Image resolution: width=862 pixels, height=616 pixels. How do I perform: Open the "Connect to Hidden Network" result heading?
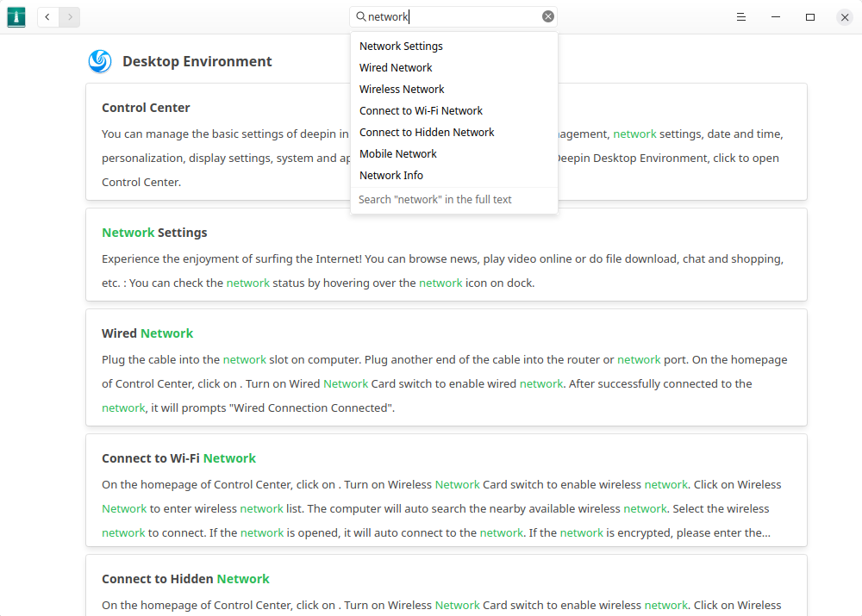coord(185,579)
